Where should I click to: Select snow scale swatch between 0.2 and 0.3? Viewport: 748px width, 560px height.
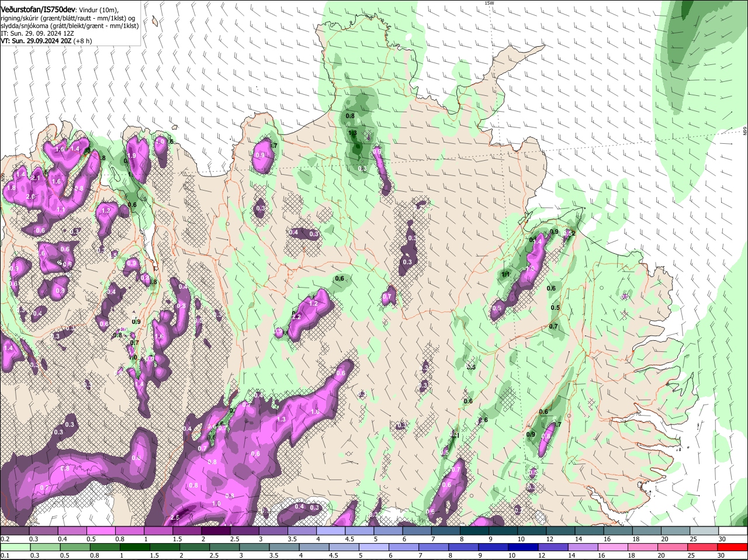click(15, 531)
